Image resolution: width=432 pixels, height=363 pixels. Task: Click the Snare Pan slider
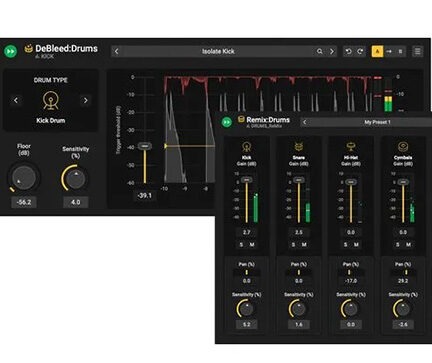299,272
